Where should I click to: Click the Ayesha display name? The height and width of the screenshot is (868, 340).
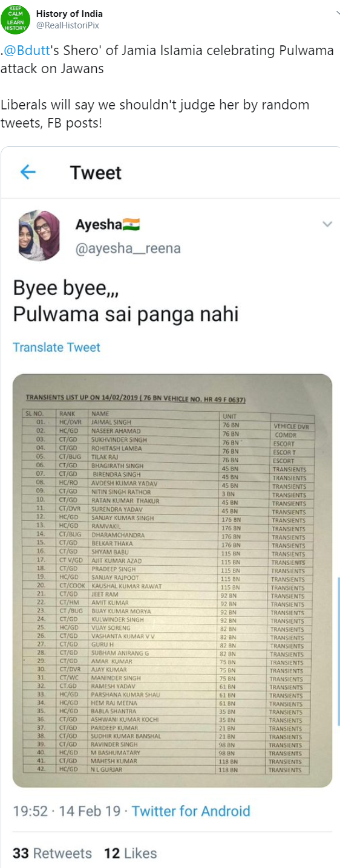coord(98,225)
